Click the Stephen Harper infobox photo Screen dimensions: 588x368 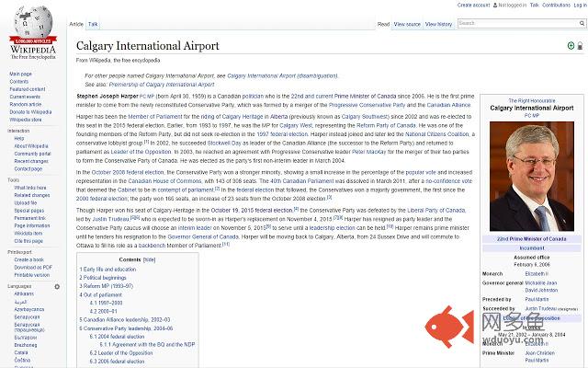[532, 176]
